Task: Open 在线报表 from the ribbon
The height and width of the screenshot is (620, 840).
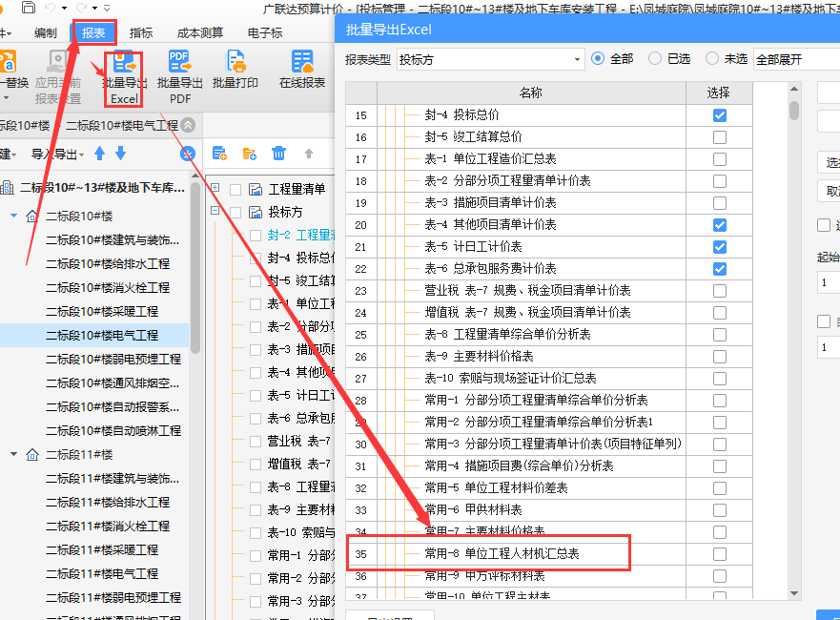Action: click(302, 70)
